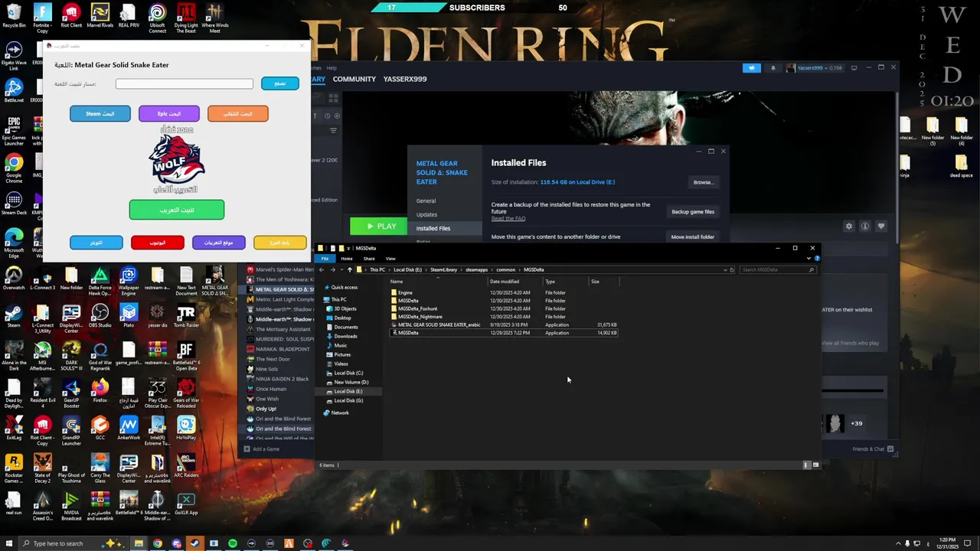
Task: Open the Steam desktop shortcut
Action: click(14, 315)
